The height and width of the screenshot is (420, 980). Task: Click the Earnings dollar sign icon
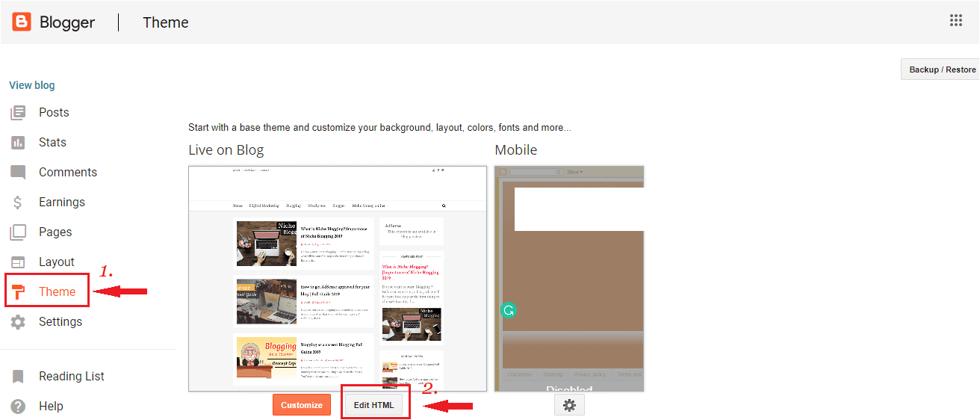tap(18, 203)
